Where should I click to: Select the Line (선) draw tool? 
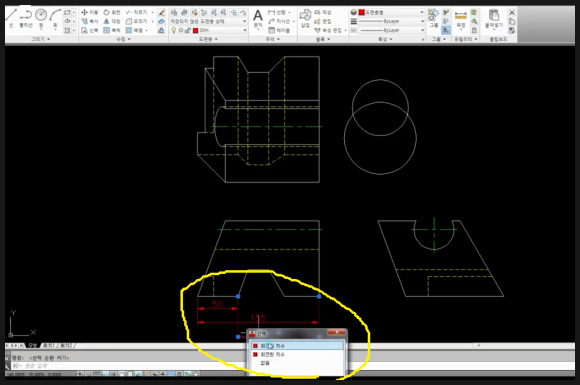(11, 18)
